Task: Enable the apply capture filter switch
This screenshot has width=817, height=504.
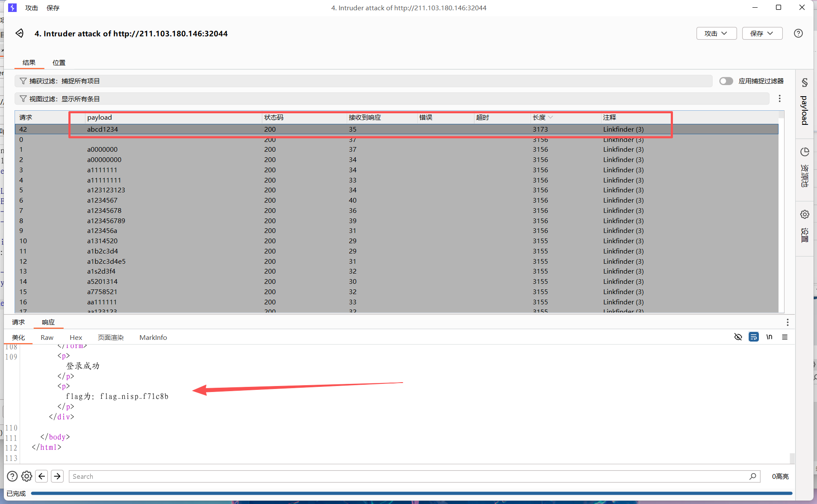Action: [726, 81]
